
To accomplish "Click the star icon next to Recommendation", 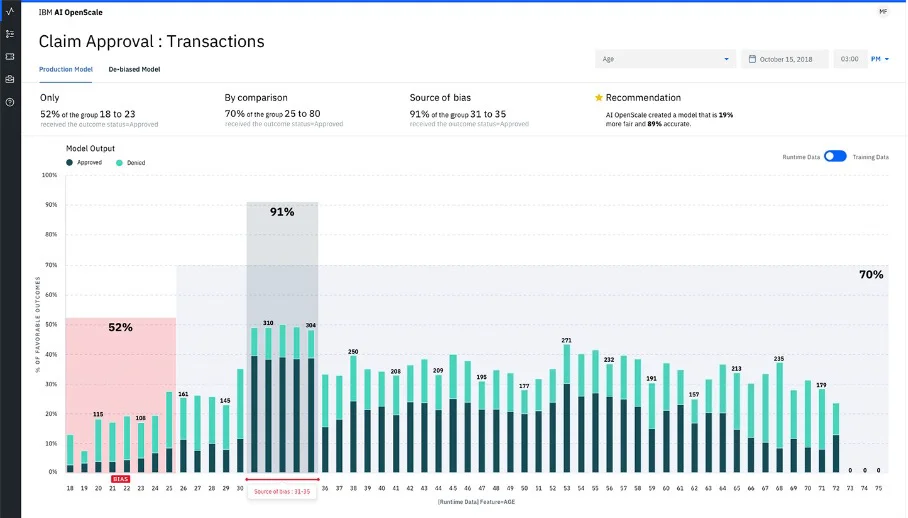I will (599, 97).
